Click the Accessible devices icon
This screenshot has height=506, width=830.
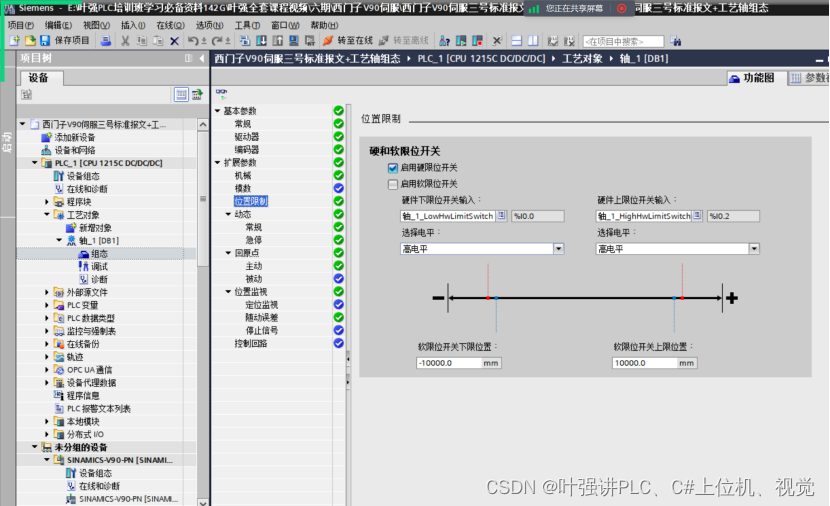pyautogui.click(x=445, y=41)
